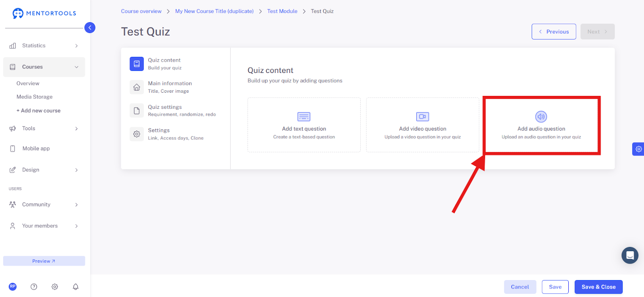Image resolution: width=644 pixels, height=297 pixels.
Task: Click the text question keyboard icon
Action: (304, 117)
